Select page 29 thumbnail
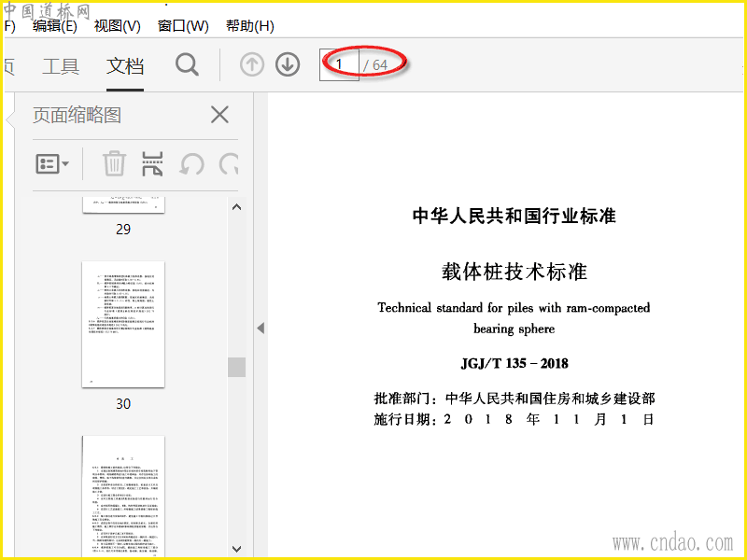747x560 pixels. pos(123,204)
